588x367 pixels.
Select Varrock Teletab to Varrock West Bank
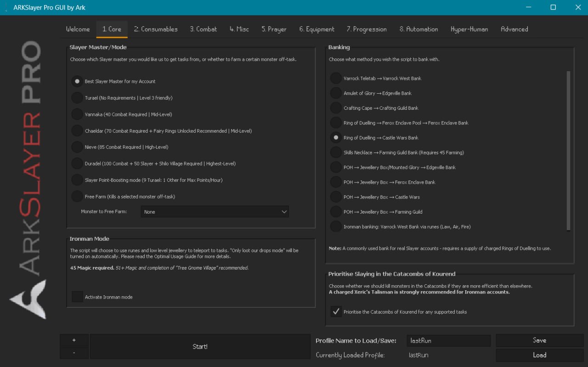coord(336,79)
